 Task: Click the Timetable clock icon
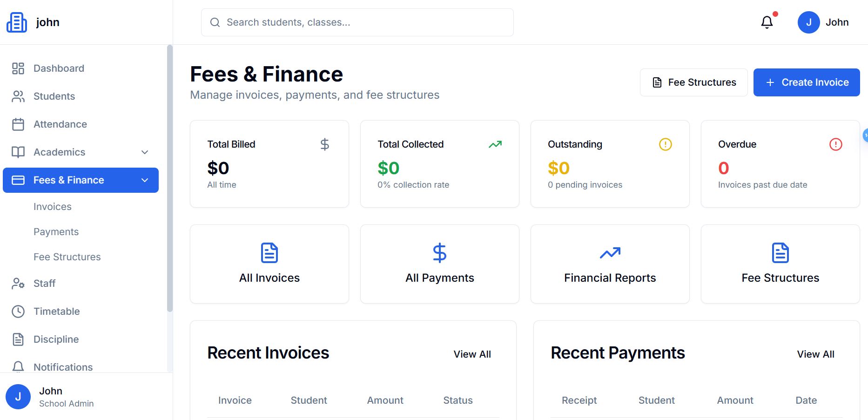[x=18, y=312]
